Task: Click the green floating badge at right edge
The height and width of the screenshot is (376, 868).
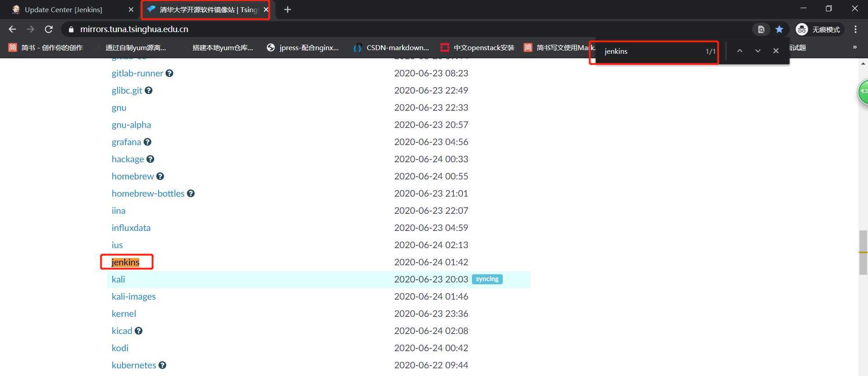Action: (863, 91)
